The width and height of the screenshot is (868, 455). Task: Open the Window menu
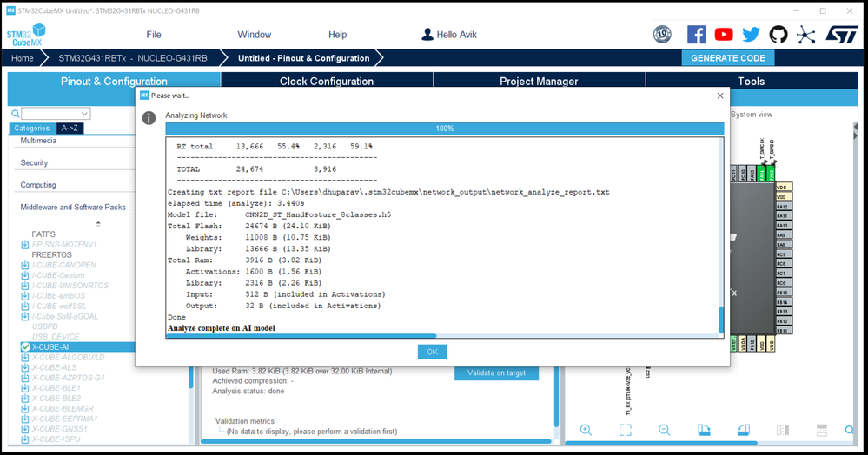(x=254, y=35)
